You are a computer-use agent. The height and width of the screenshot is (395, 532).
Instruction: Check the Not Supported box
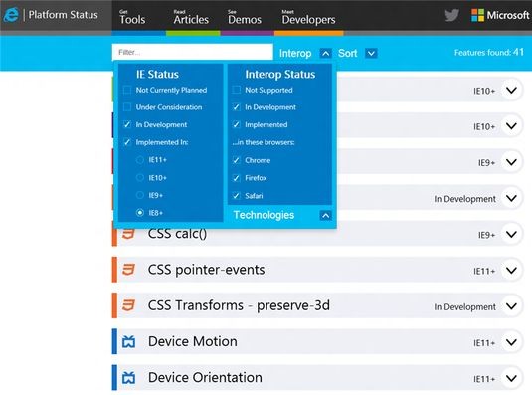tap(236, 90)
